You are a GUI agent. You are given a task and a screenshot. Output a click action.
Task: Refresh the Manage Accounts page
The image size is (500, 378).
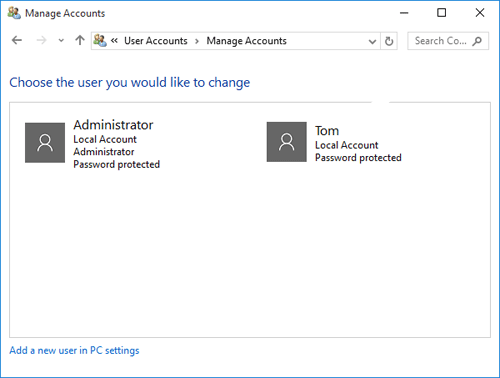[x=389, y=41]
